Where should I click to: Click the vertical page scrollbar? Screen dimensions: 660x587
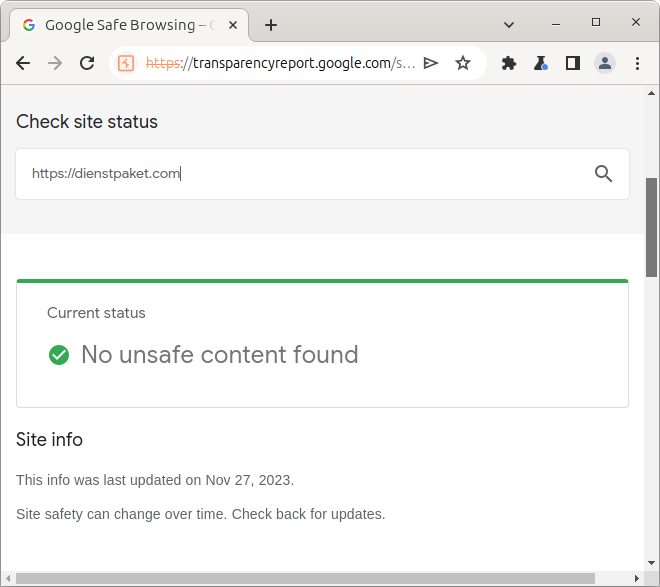pos(652,226)
